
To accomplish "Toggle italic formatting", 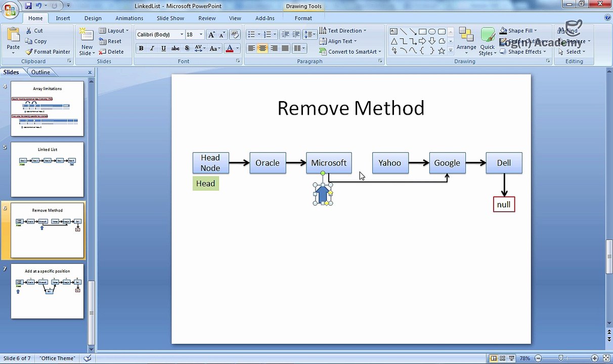I will point(152,49).
